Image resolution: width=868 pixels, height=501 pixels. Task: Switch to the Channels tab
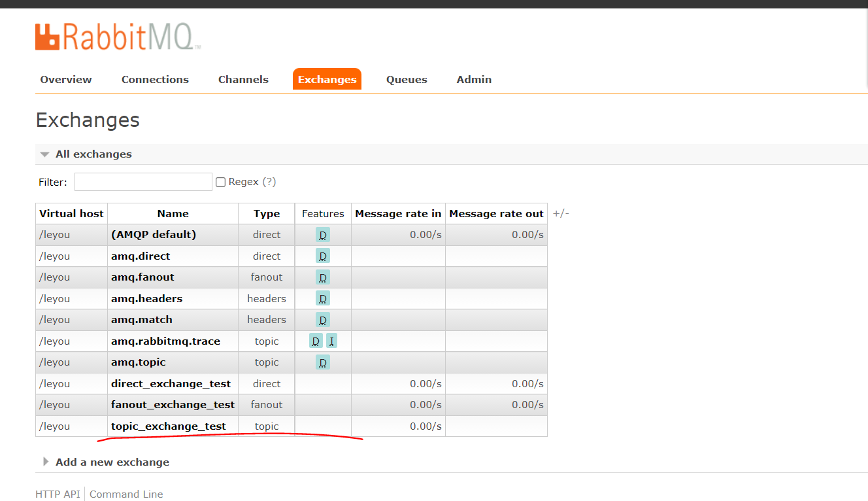[243, 80]
